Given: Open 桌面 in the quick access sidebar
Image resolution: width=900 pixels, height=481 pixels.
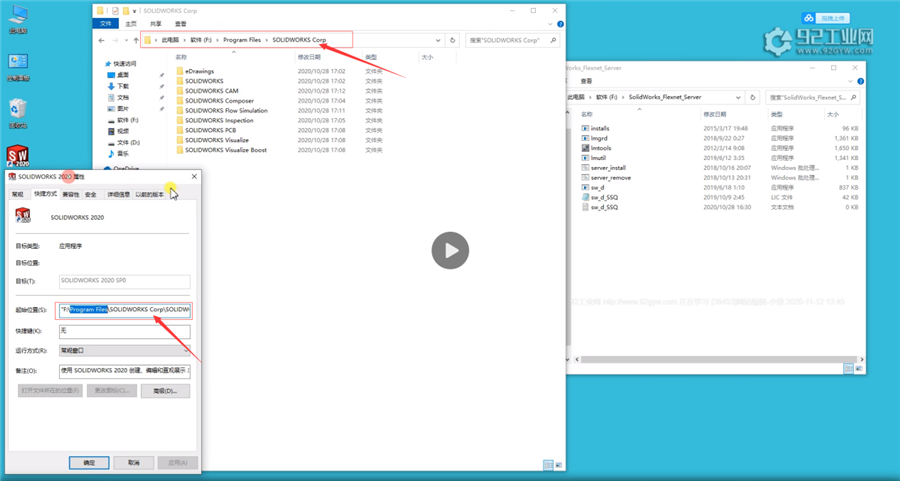Looking at the screenshot, I should tap(123, 75).
